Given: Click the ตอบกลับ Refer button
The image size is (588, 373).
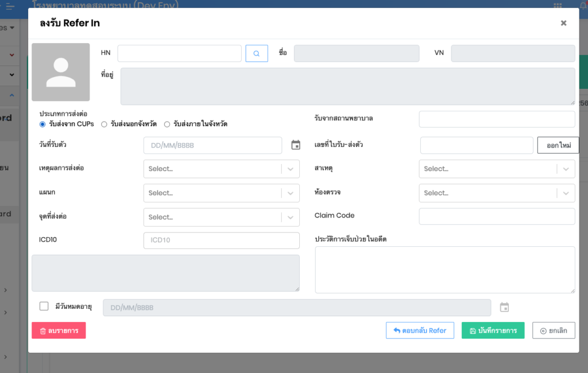Looking at the screenshot, I should pyautogui.click(x=420, y=331).
